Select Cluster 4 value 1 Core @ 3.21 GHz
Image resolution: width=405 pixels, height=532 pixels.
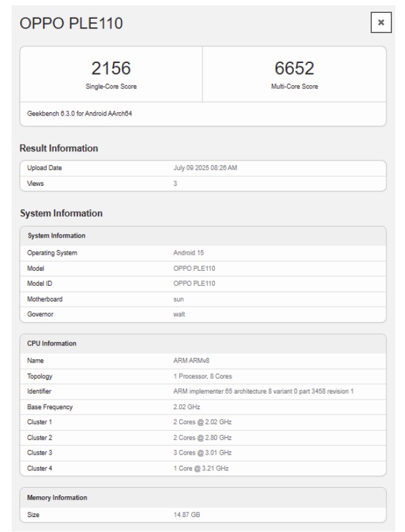(201, 468)
